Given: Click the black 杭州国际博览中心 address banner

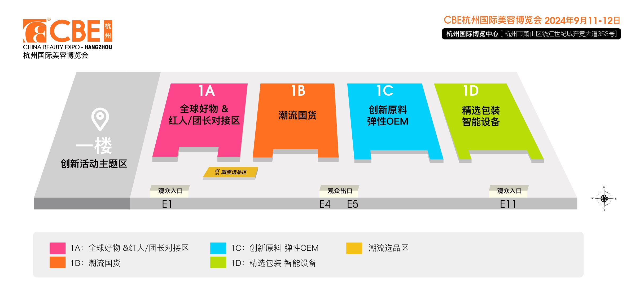Looking at the screenshot, I should (531, 34).
